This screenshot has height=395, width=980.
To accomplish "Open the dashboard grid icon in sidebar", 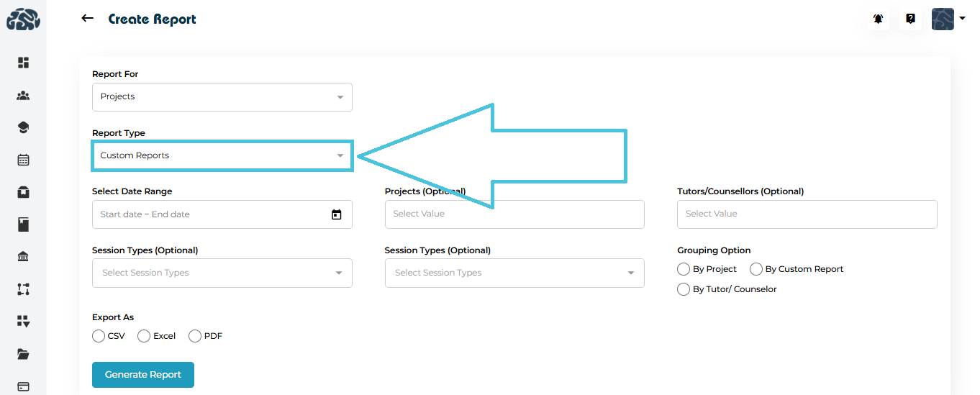I will (x=23, y=63).
